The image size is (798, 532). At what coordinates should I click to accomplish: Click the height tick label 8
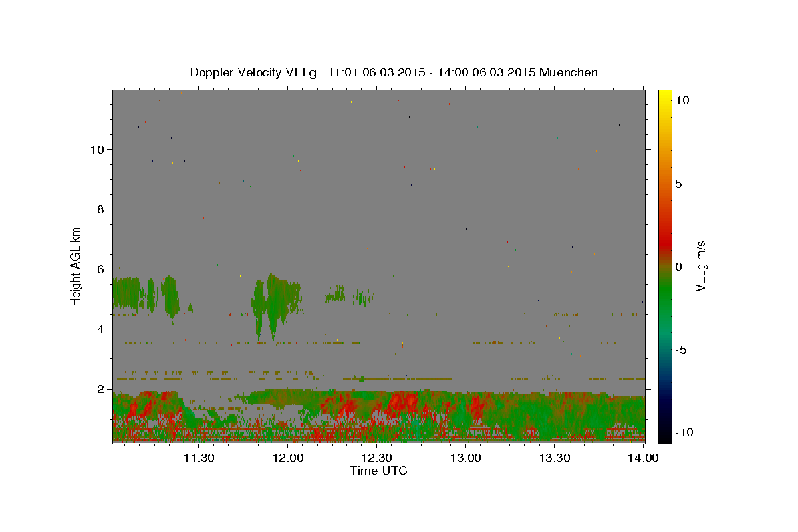pos(101,209)
